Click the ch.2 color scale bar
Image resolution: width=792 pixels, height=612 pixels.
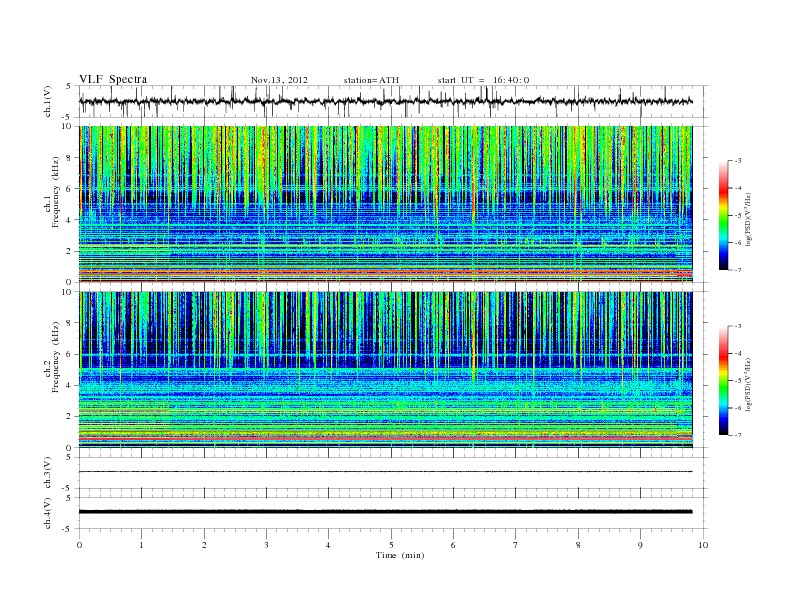click(x=724, y=381)
